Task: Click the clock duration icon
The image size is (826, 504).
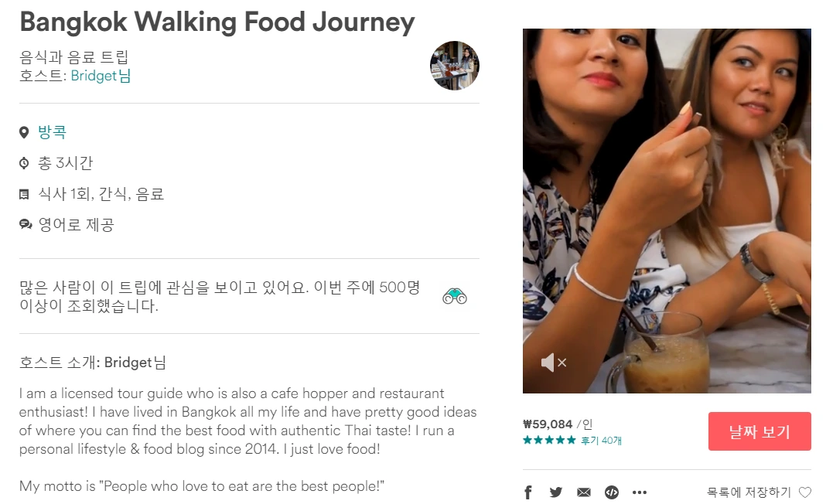Action: (x=24, y=164)
